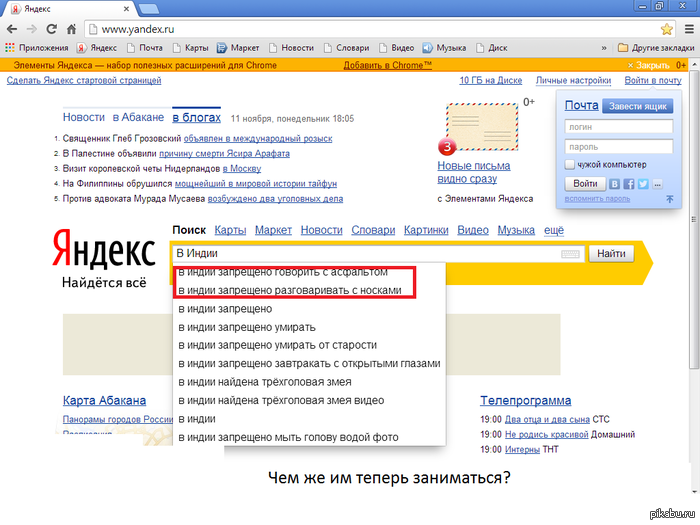Click Завести ящик button
Image resolution: width=700 pixels, height=525 pixels.
tap(638, 106)
